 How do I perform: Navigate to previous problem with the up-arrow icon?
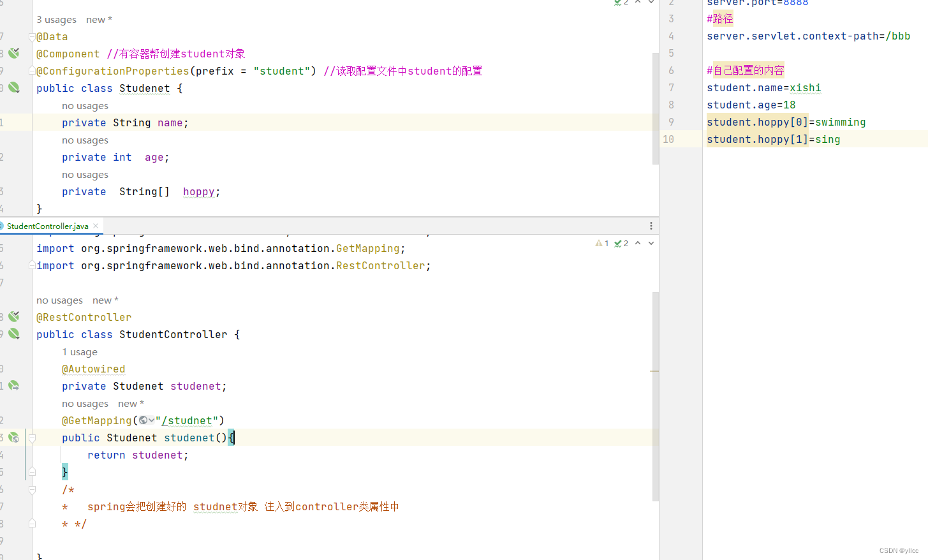pos(638,243)
